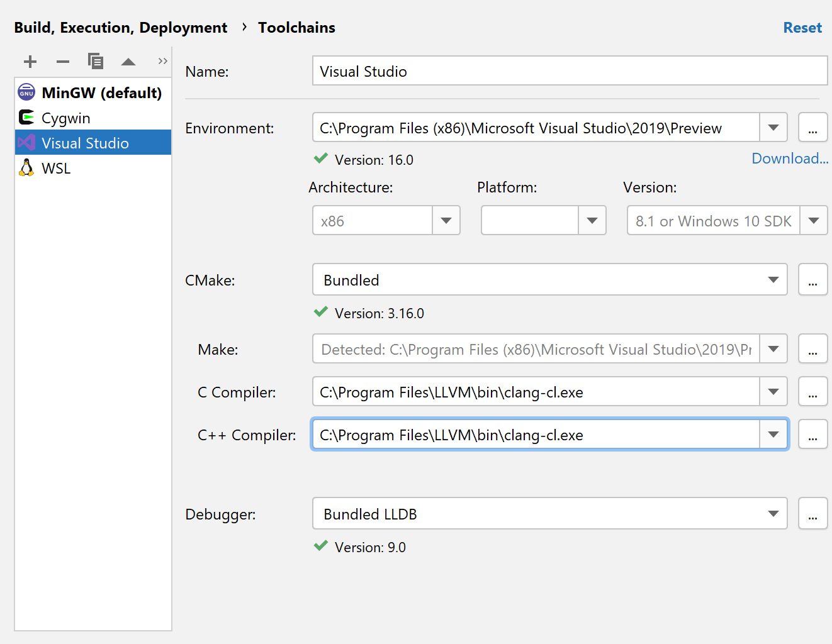Edit the Environment path field
The image size is (832, 644).
click(536, 128)
